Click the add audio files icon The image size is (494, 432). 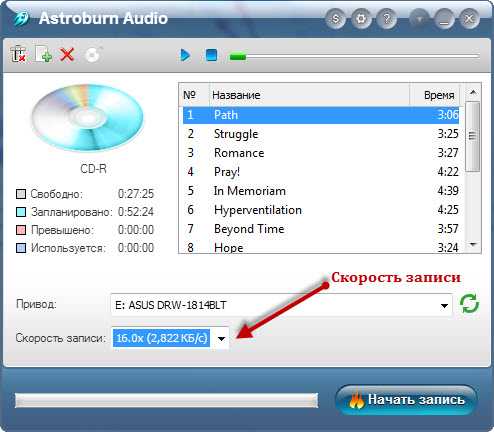[x=43, y=54]
